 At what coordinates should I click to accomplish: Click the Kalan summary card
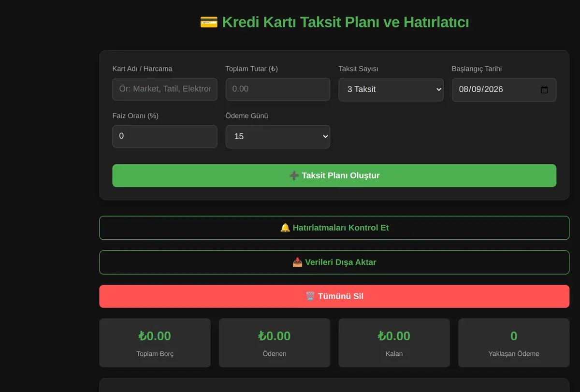[394, 343]
